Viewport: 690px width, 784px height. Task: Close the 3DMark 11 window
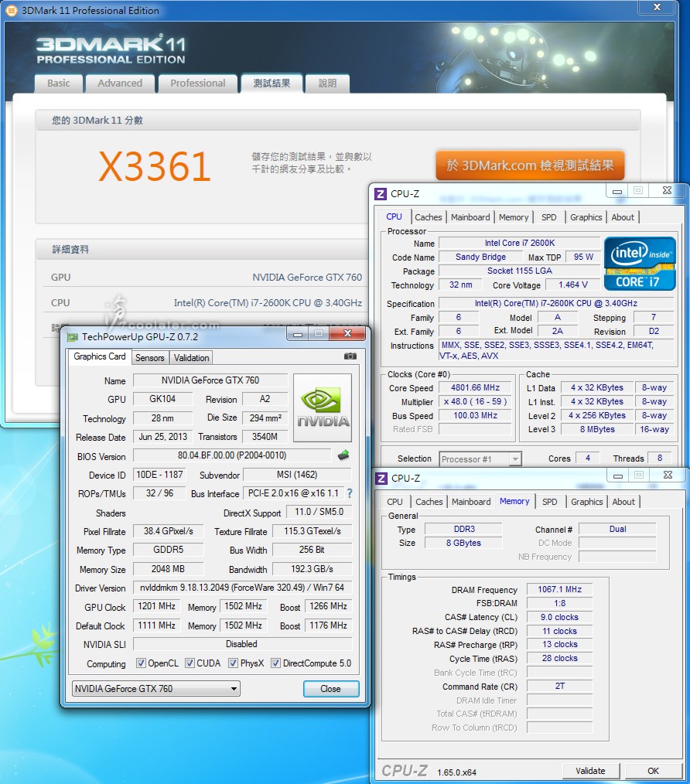point(657,7)
